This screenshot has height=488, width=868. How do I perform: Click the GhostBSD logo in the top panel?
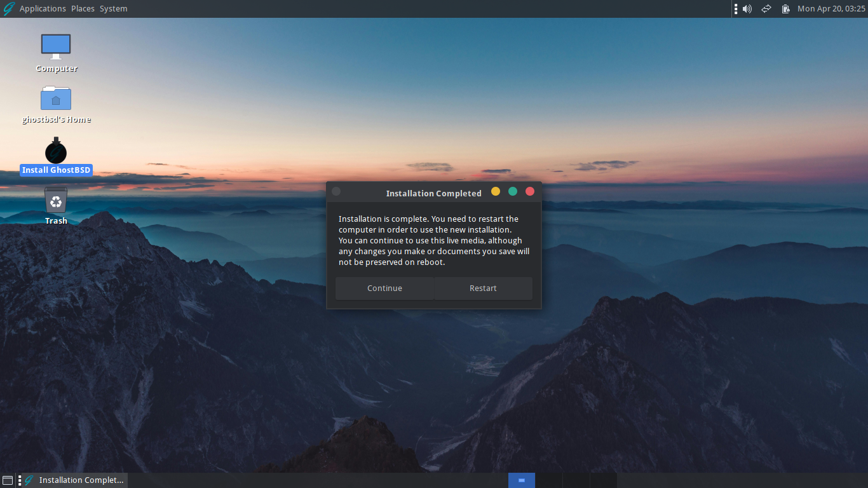point(9,8)
